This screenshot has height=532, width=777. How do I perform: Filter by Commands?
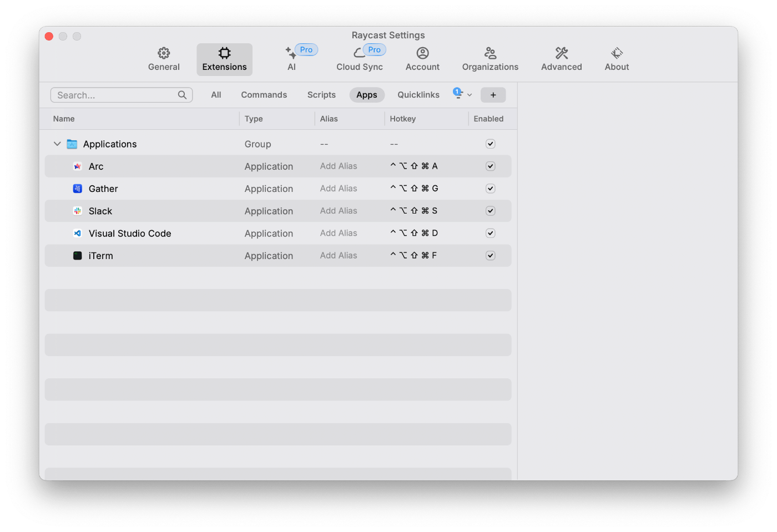264,95
